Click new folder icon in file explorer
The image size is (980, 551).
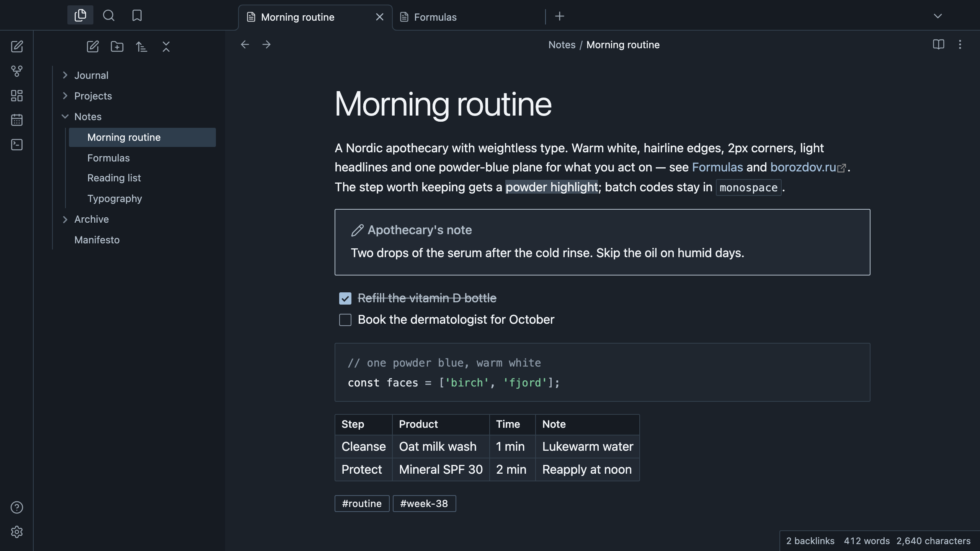click(117, 47)
